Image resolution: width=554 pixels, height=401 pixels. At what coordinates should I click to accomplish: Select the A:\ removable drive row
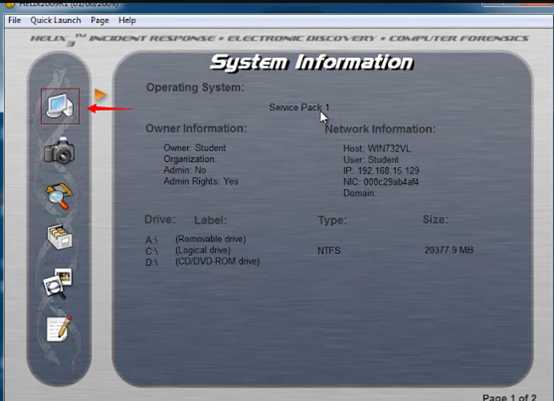(x=196, y=239)
